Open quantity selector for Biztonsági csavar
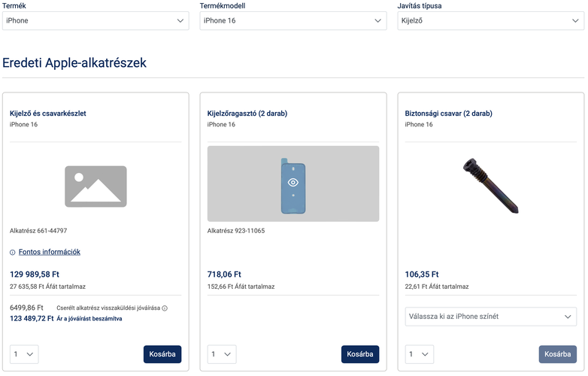 pyautogui.click(x=420, y=354)
